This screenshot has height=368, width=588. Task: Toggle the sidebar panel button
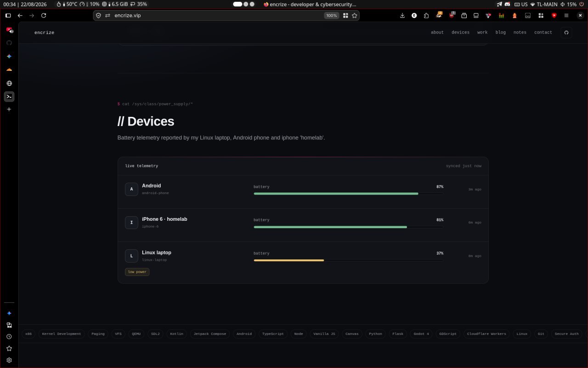coord(8,15)
